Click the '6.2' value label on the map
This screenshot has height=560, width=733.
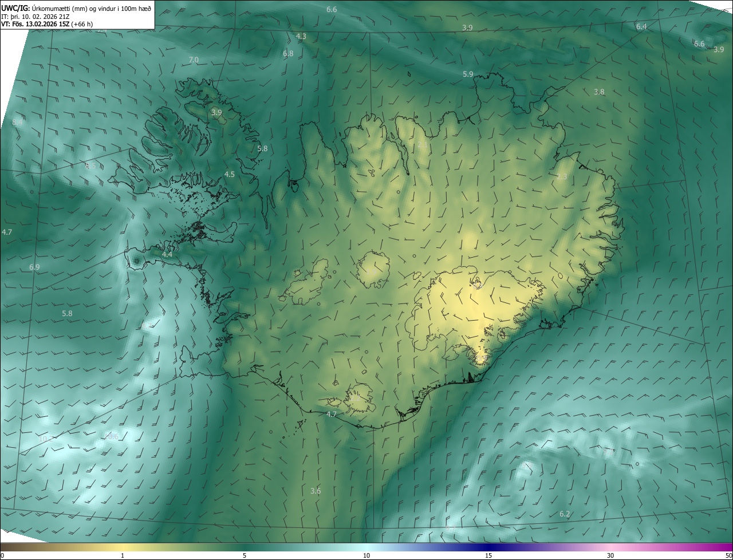click(x=565, y=514)
